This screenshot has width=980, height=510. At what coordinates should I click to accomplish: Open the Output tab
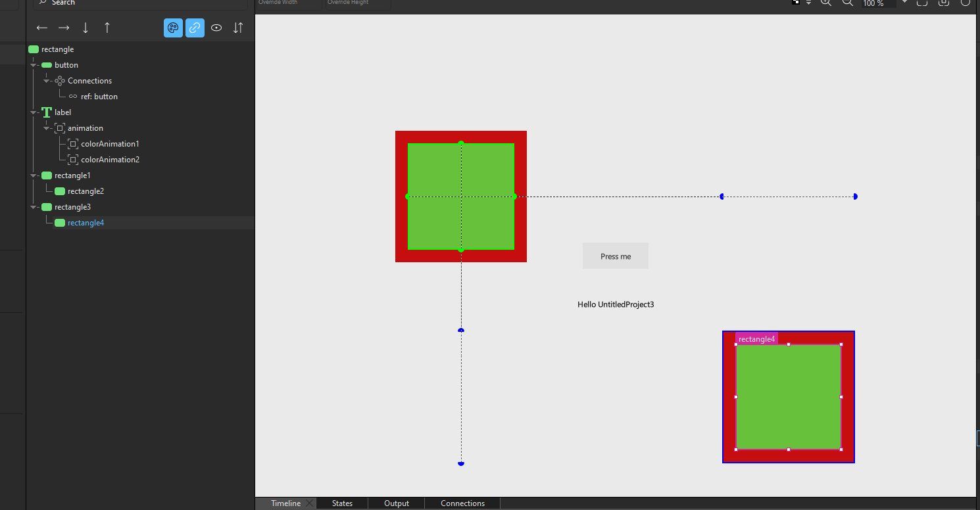click(397, 503)
